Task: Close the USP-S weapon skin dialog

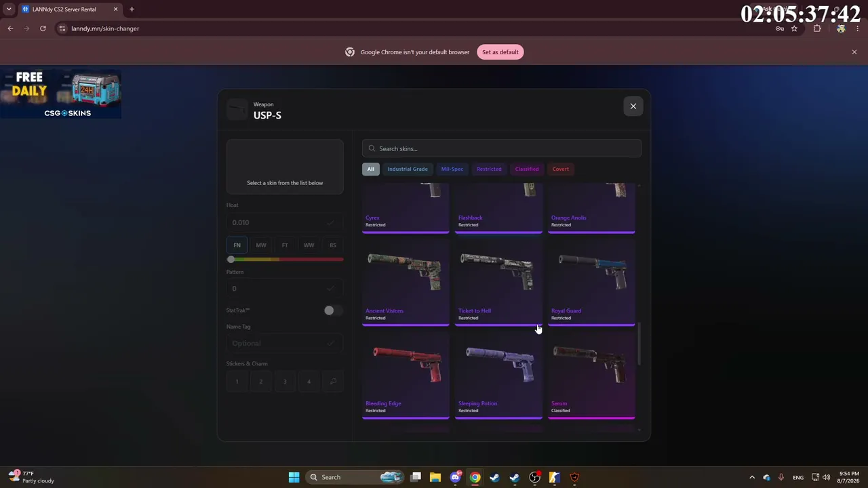Action: [x=633, y=106]
